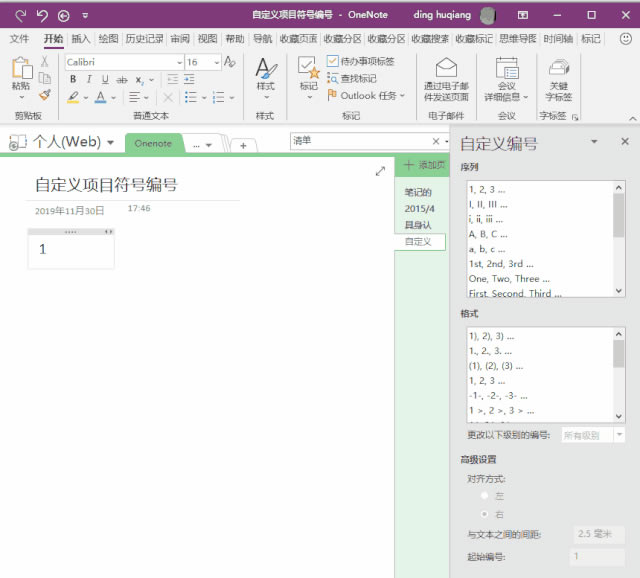Insert a bullet list

pyautogui.click(x=191, y=97)
